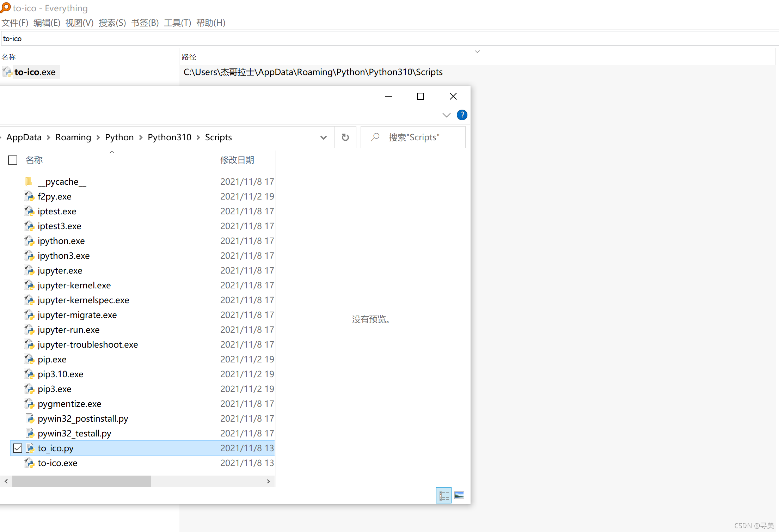Open the 工具(T) menu
The image size is (779, 532).
[x=177, y=23]
